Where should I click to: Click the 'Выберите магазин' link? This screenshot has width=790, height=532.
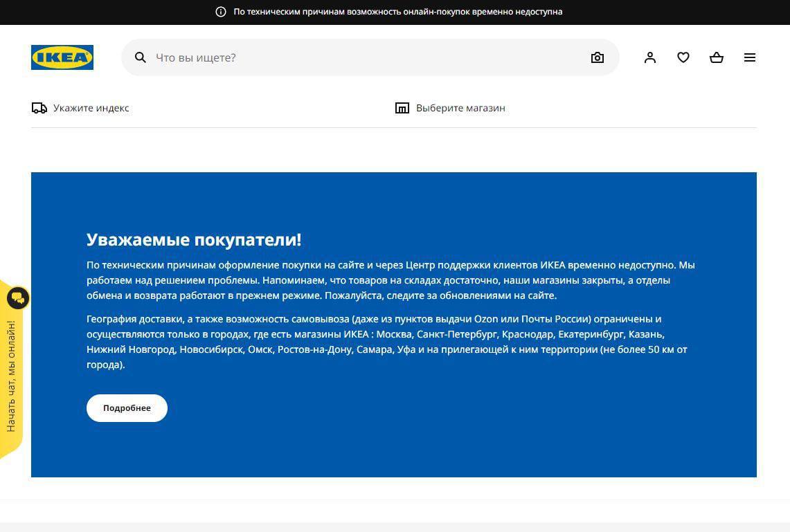(x=460, y=108)
